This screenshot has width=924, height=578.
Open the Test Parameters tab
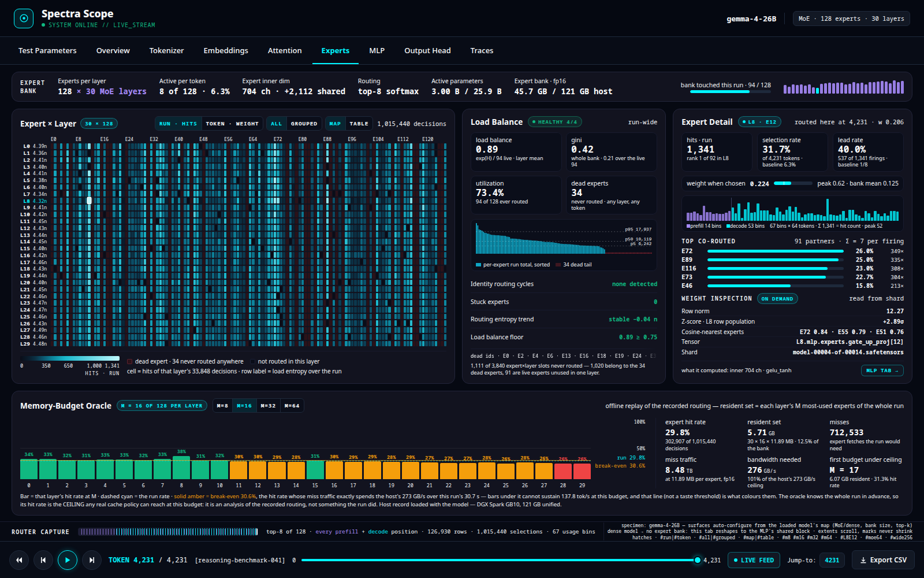point(47,51)
